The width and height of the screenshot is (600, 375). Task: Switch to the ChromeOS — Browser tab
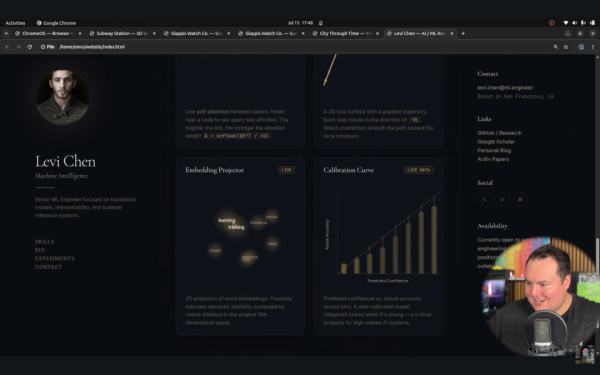click(48, 34)
